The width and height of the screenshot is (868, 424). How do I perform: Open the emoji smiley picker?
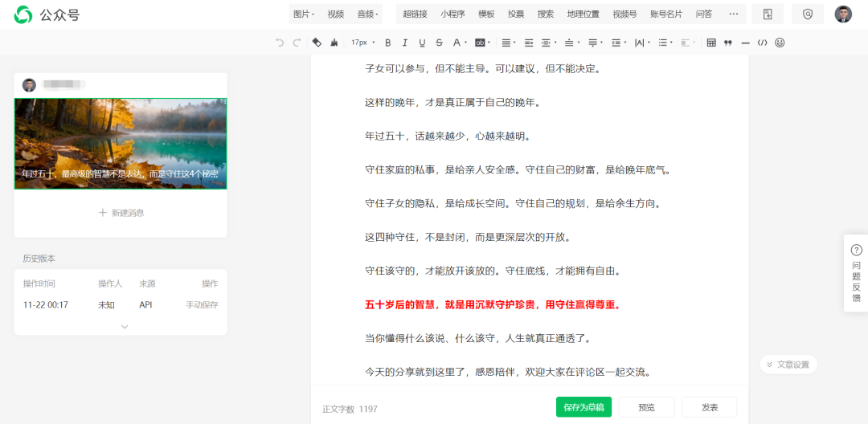point(780,43)
